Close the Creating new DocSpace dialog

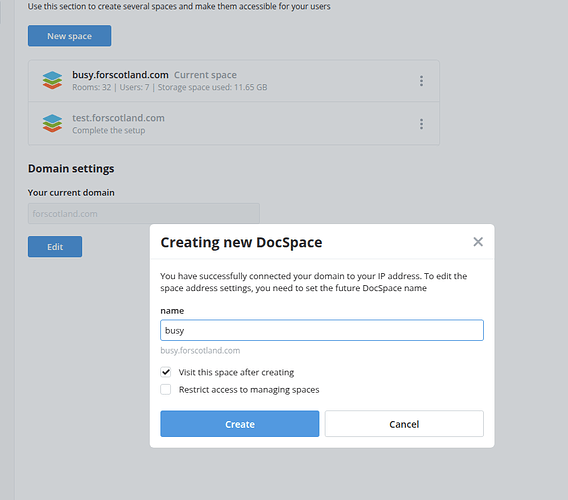(478, 242)
